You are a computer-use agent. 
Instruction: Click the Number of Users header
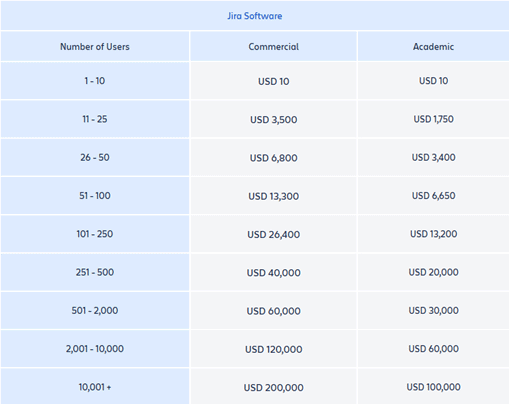click(x=95, y=47)
